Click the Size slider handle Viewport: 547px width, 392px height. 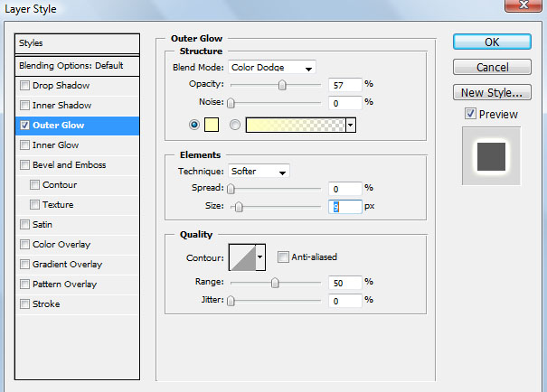[x=239, y=207]
